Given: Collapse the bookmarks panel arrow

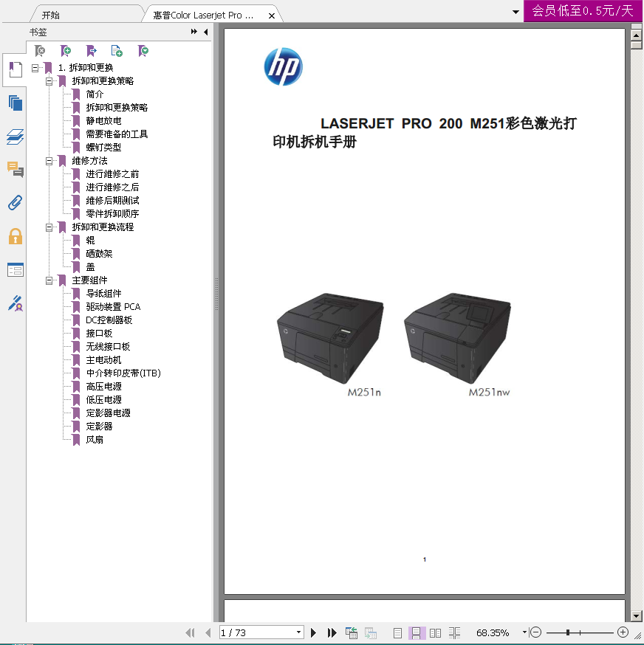Looking at the screenshot, I should (x=205, y=32).
